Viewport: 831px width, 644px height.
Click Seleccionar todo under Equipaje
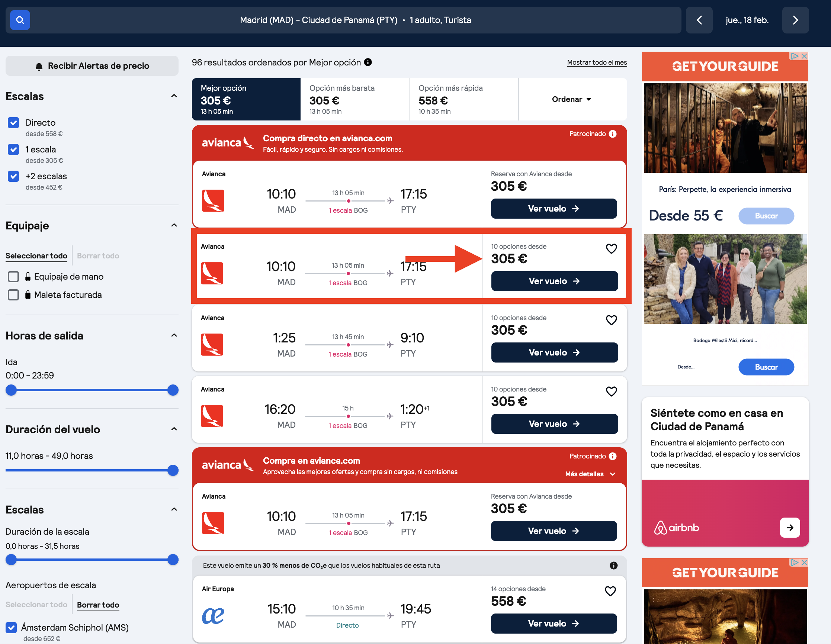[36, 256]
